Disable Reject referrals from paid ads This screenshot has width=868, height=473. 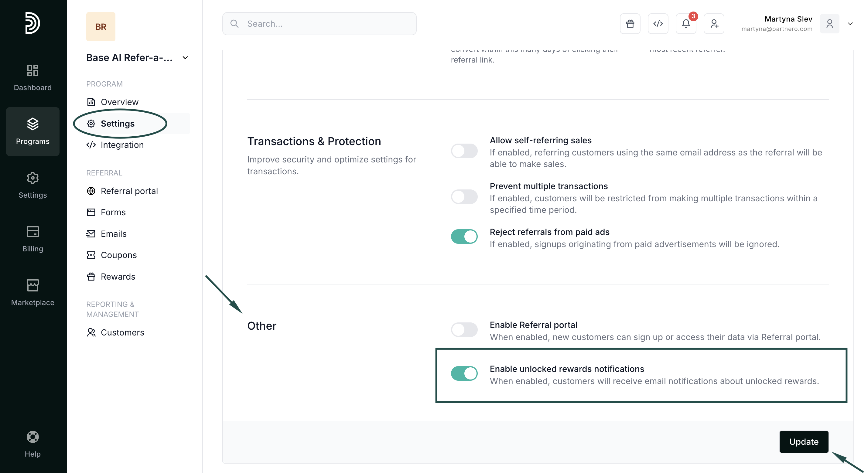pos(464,237)
